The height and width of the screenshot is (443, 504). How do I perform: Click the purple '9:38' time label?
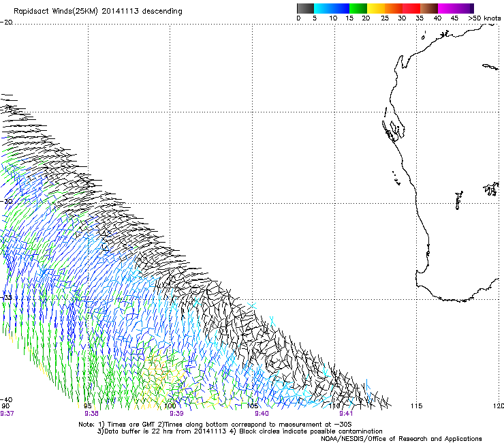(92, 414)
